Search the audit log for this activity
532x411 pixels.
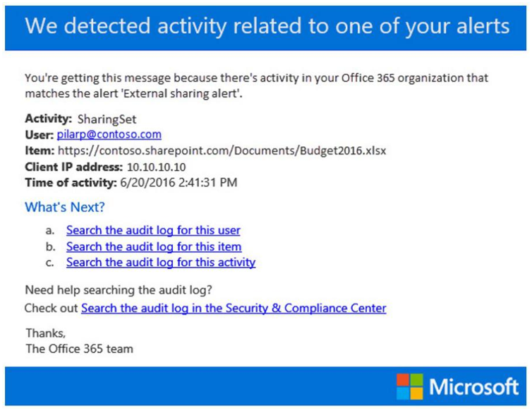[x=161, y=262]
